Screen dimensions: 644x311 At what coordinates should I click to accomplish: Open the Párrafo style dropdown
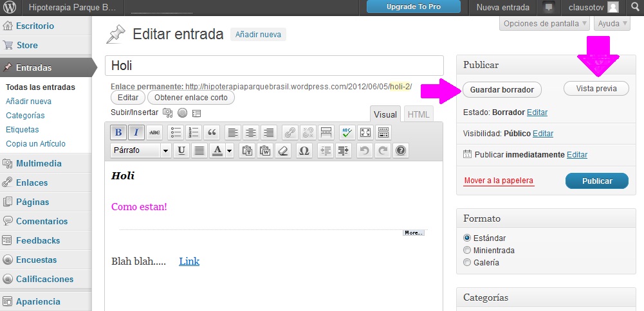coord(140,150)
